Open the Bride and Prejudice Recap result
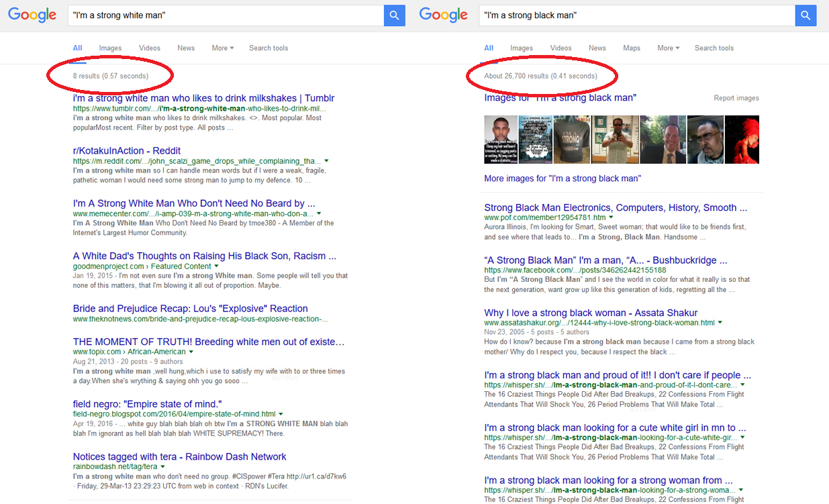This screenshot has width=829, height=504. (x=191, y=309)
